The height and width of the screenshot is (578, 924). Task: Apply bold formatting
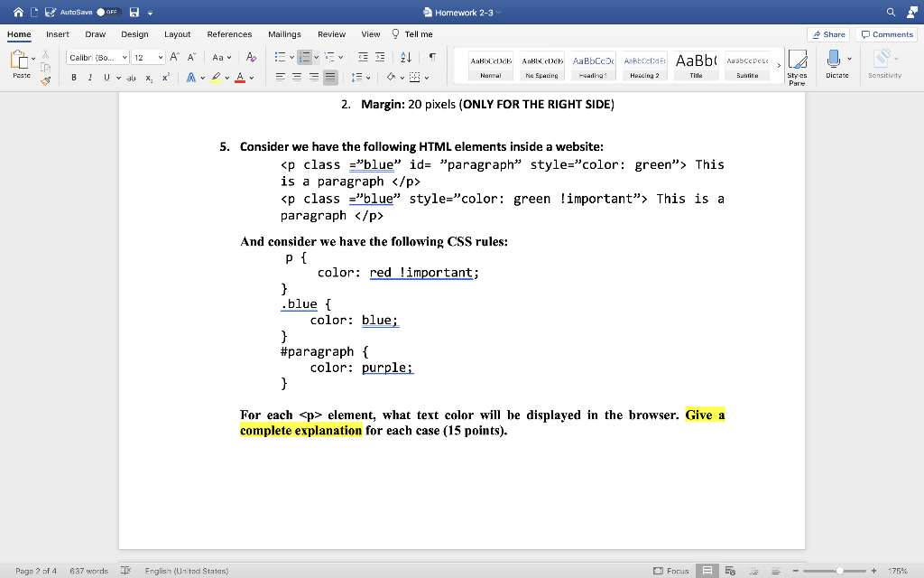[x=74, y=77]
